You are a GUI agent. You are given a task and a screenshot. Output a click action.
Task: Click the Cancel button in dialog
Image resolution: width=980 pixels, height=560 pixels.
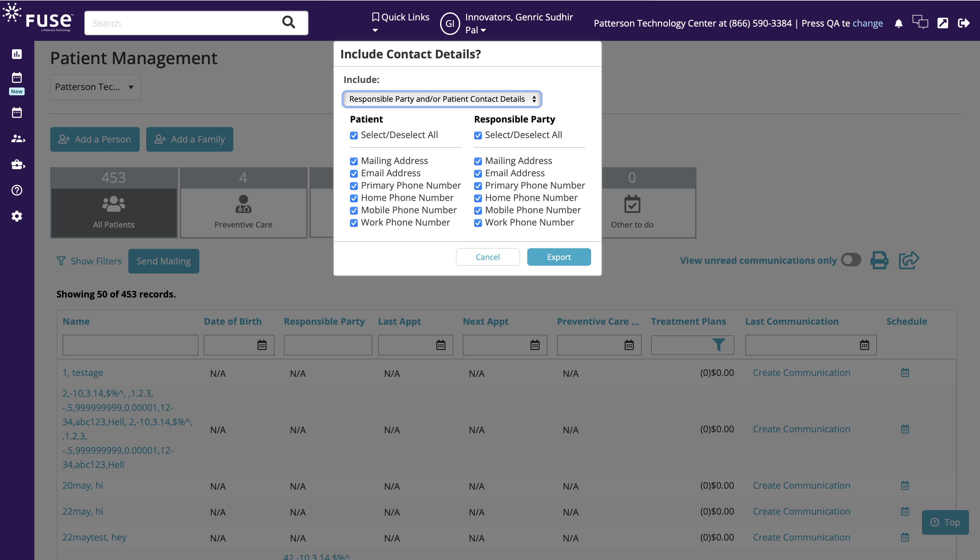487,257
